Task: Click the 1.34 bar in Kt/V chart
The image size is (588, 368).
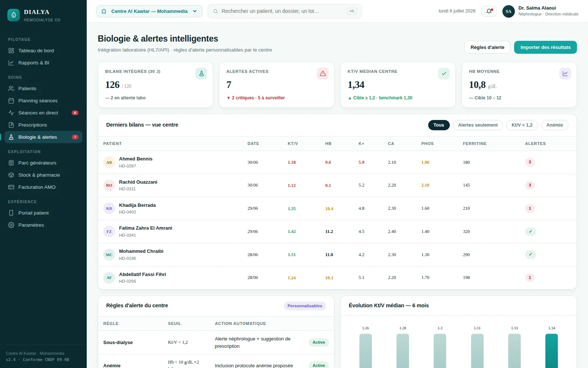Action: click(x=552, y=351)
